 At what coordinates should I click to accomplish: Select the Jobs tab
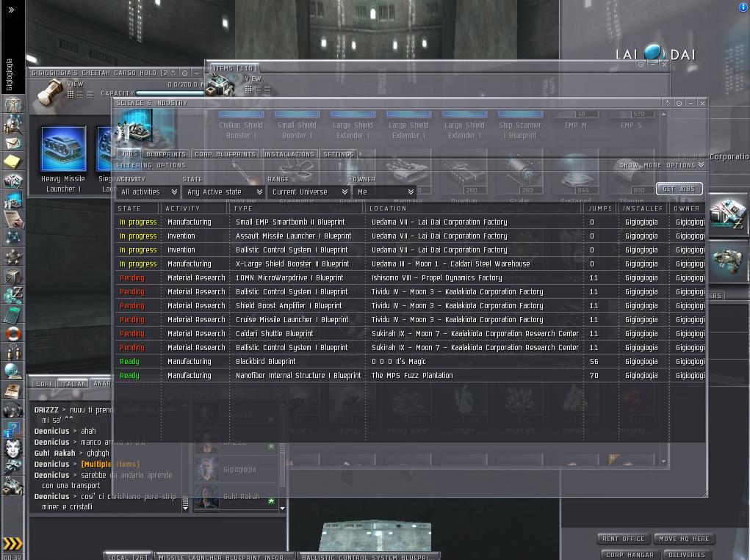[129, 153]
